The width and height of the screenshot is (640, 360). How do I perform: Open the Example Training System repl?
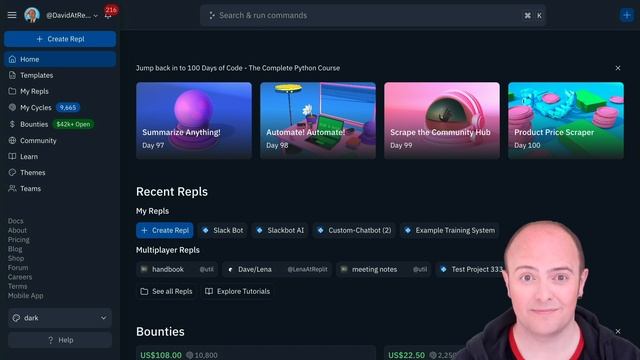pos(449,231)
